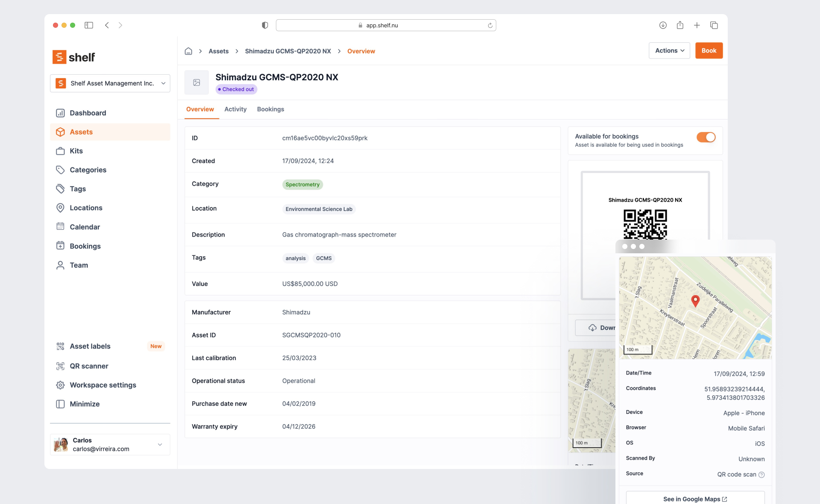Click the Spectrometry category badge
The height and width of the screenshot is (504, 820).
coord(302,185)
